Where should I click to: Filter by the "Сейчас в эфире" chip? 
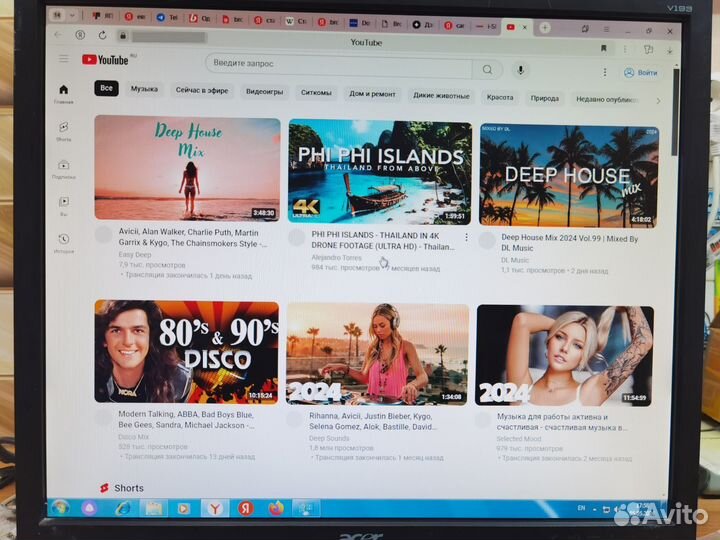click(202, 90)
